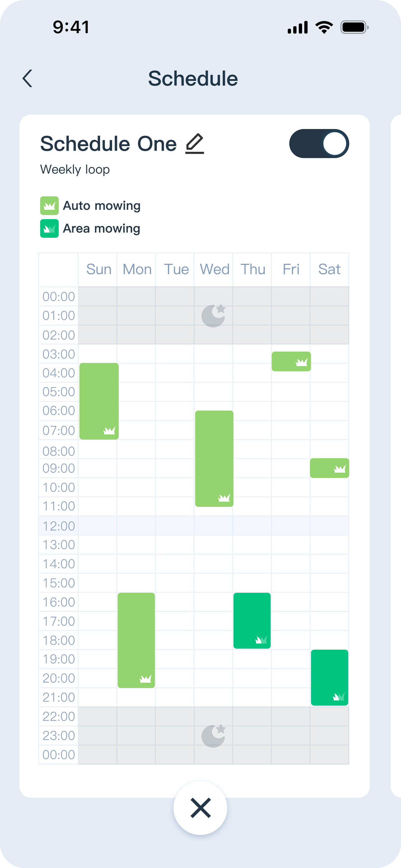
Task: Open the Friday auto mowing block
Action: [x=291, y=361]
